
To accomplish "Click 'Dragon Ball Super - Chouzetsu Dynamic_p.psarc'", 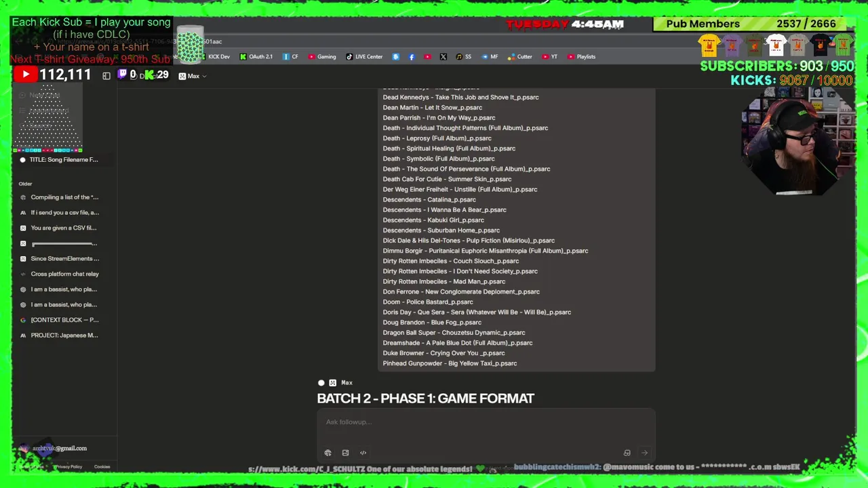I will (x=454, y=333).
